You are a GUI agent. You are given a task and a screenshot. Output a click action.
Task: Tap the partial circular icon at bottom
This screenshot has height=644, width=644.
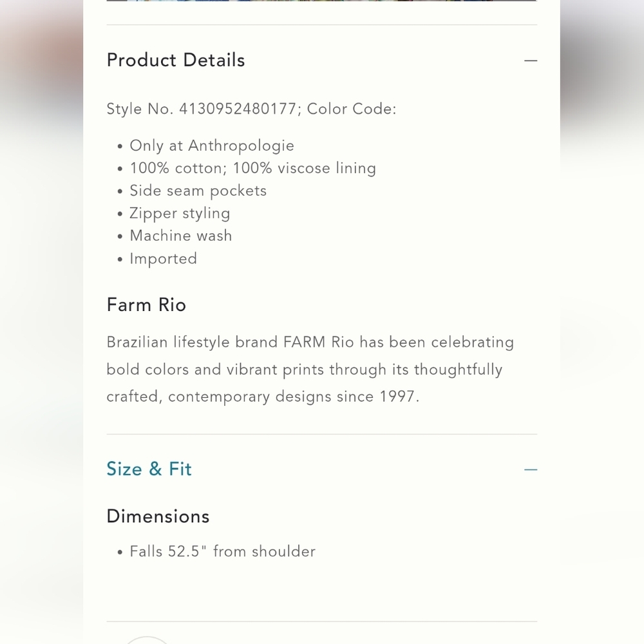click(x=147, y=640)
